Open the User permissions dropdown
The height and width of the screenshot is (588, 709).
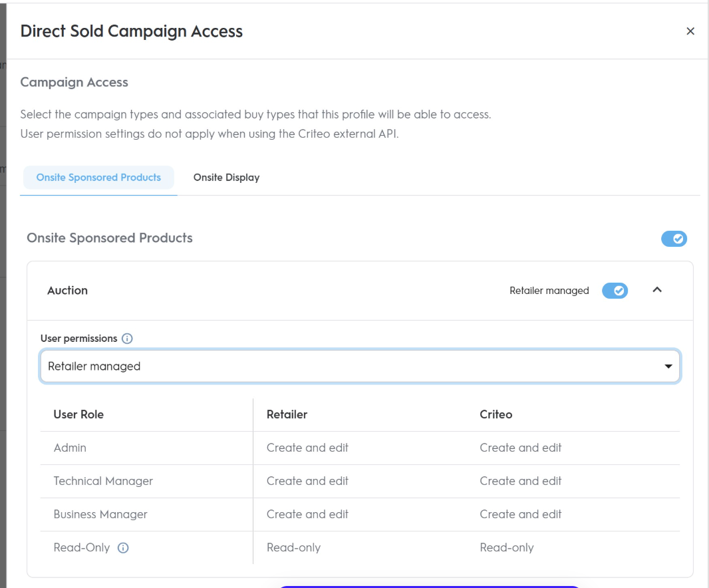[360, 367]
